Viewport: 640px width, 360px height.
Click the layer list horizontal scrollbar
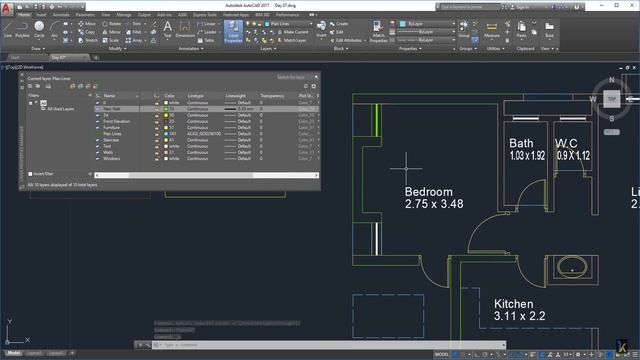pos(207,175)
